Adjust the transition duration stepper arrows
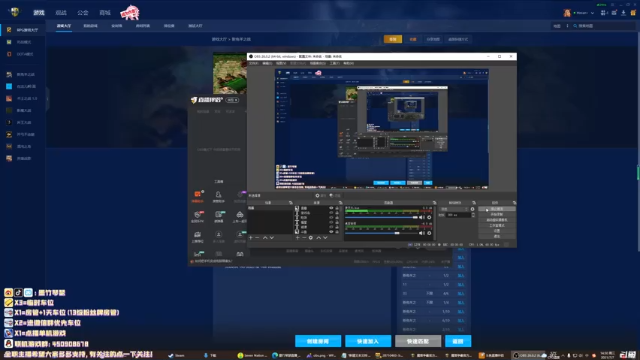The height and width of the screenshot is (360, 640). (473, 215)
